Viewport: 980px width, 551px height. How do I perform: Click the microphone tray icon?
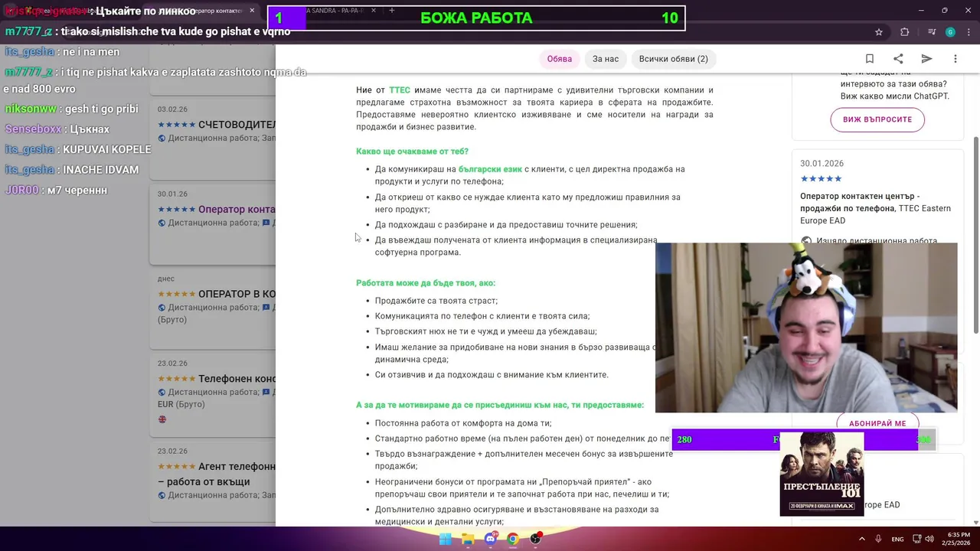point(878,539)
